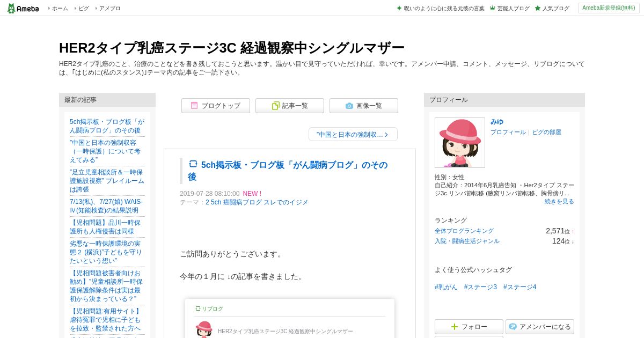Viewport: 644px width, 338px height.
Task: Open sidebar article 劣悪な一時保護環境の実態２ (横浜)
Action: point(107,252)
